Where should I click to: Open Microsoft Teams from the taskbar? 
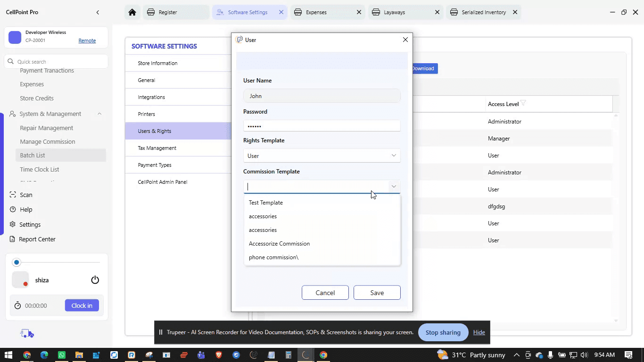pos(201,355)
